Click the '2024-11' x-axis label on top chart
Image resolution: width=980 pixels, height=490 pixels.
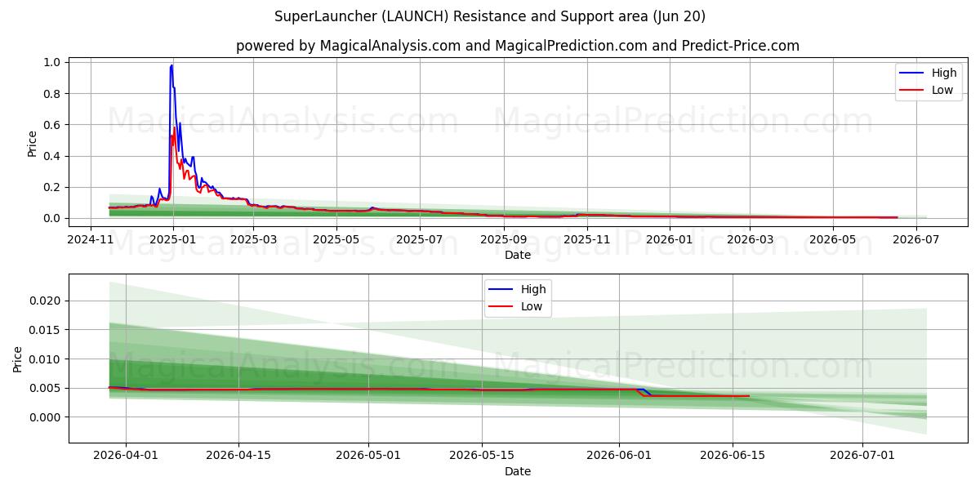tap(90, 240)
